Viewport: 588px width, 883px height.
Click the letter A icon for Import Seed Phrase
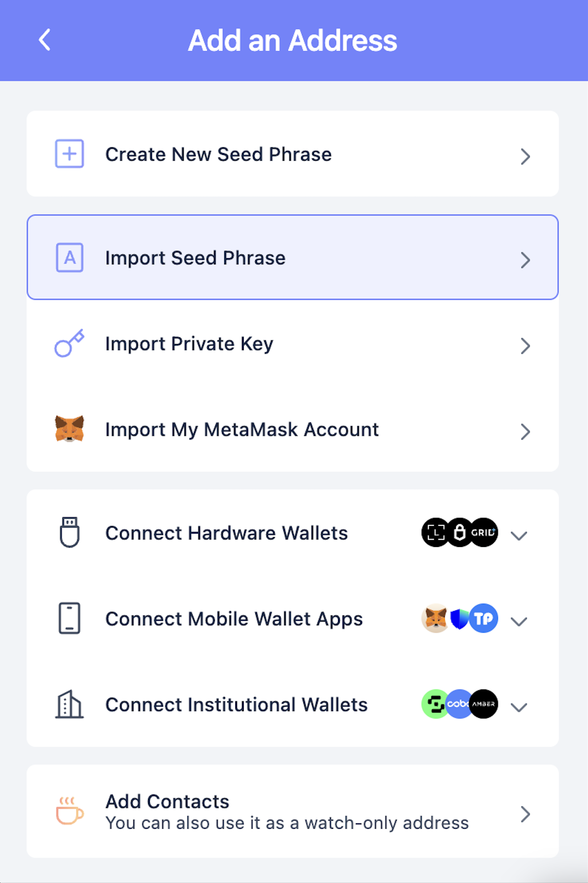[x=69, y=257]
